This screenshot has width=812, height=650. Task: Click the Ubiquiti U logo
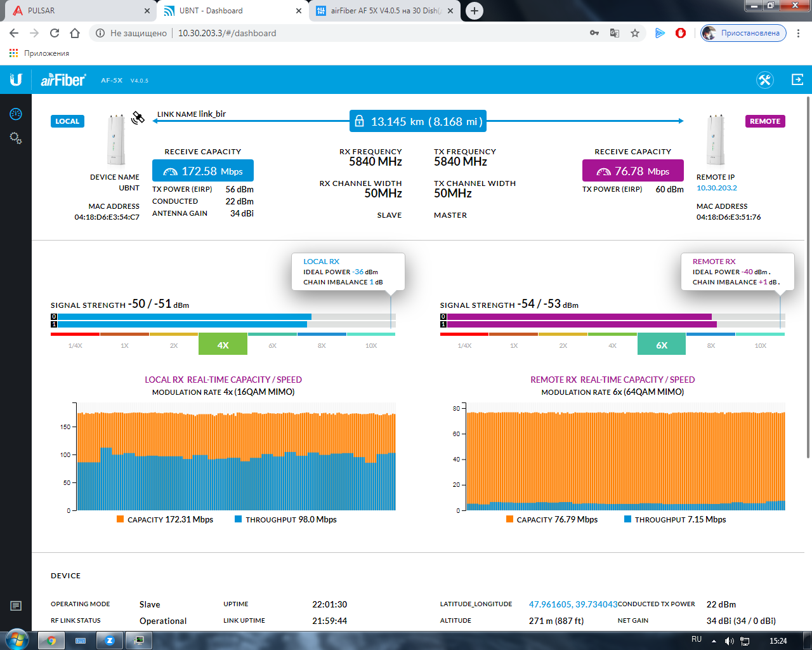16,79
